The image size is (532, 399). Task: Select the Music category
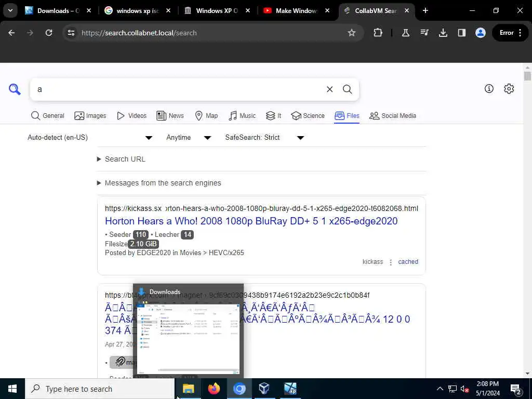click(x=242, y=116)
